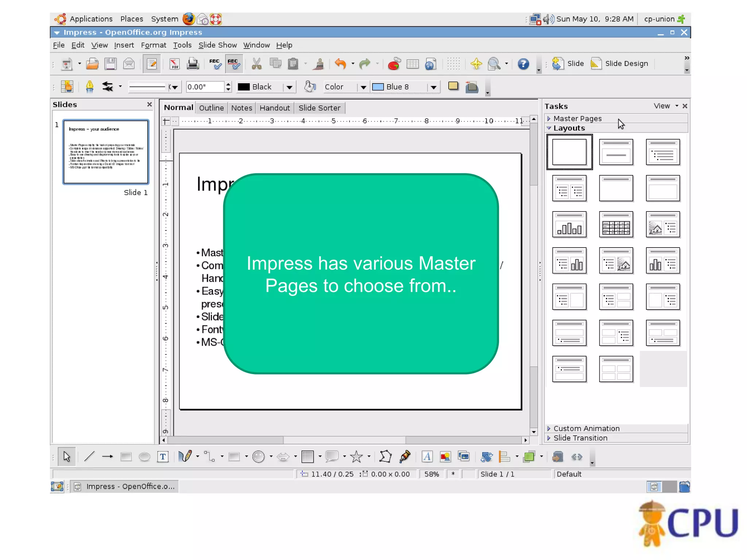This screenshot has width=747, height=560.
Task: Toggle Extrusion on/off icon
Action: click(x=557, y=456)
